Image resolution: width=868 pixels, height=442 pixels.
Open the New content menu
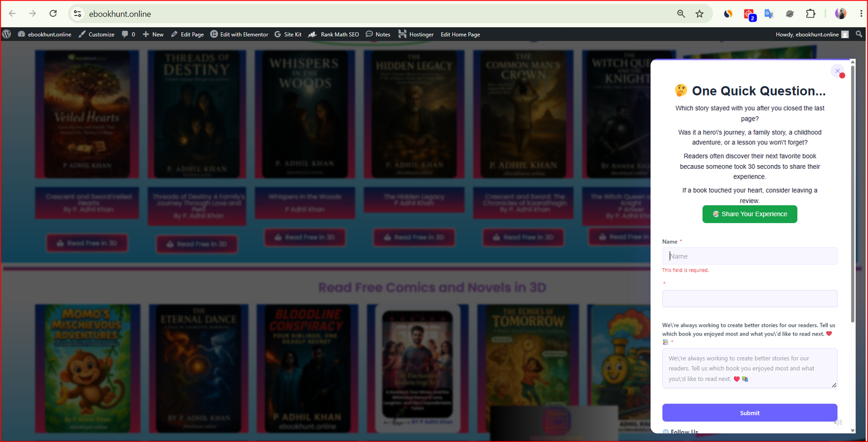[153, 34]
